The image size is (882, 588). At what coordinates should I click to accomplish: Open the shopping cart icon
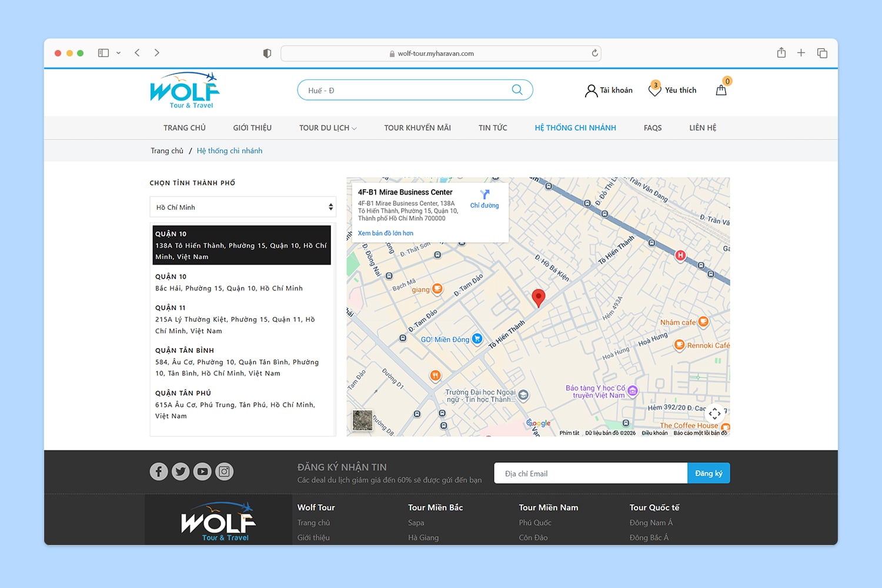pyautogui.click(x=721, y=90)
